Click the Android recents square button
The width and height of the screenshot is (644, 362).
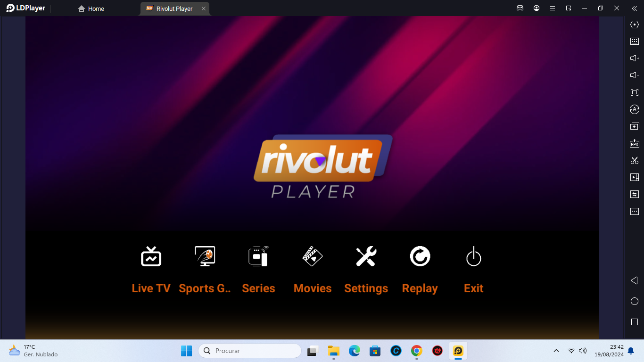[635, 322]
